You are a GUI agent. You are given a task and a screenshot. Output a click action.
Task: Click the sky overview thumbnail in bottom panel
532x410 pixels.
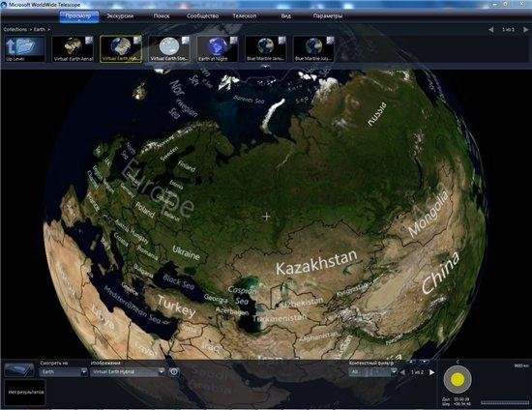pyautogui.click(x=19, y=370)
